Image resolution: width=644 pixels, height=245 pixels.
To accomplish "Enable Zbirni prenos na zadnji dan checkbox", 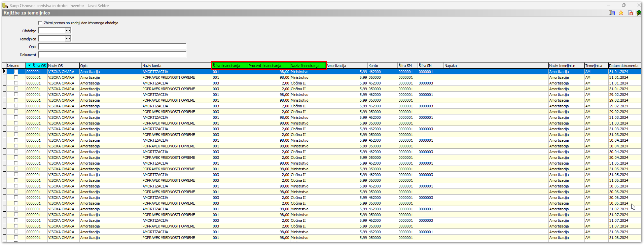I will [40, 23].
